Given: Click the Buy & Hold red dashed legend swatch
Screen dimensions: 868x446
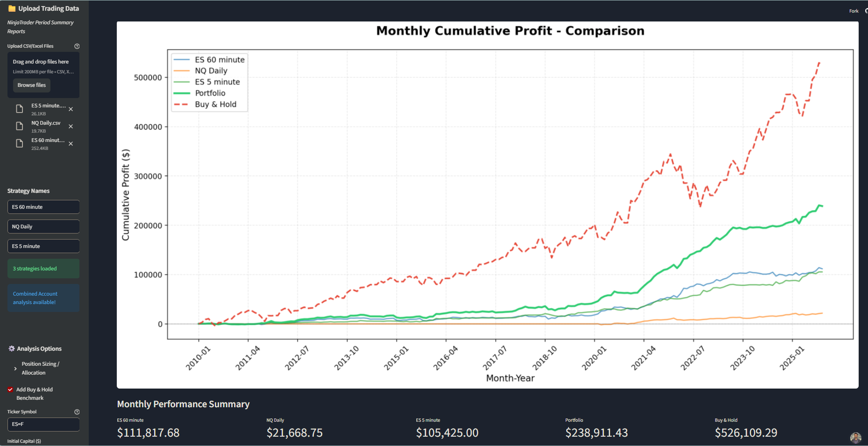Looking at the screenshot, I should 181,105.
